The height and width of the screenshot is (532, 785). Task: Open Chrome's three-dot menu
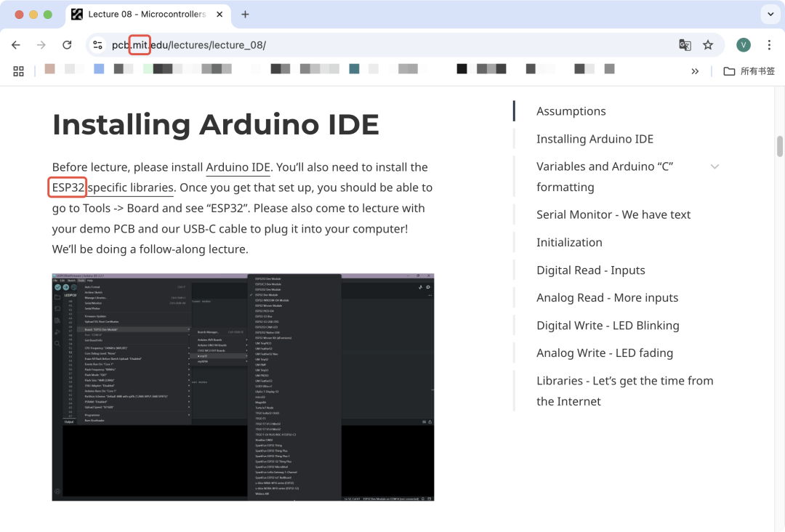tap(769, 45)
